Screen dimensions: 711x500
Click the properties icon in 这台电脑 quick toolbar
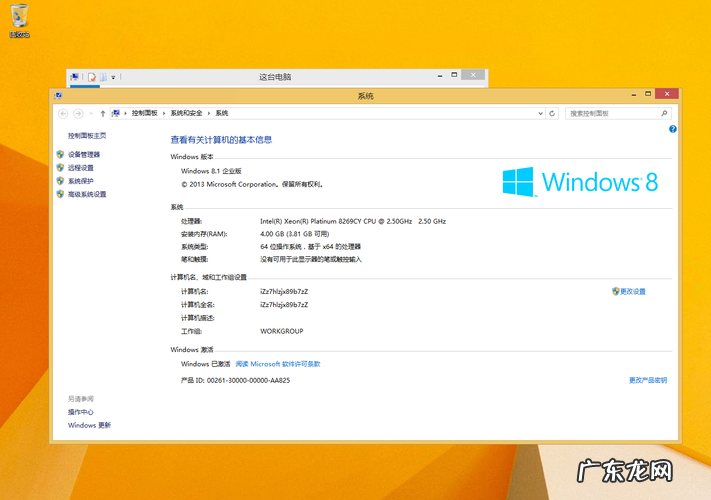pyautogui.click(x=92, y=77)
